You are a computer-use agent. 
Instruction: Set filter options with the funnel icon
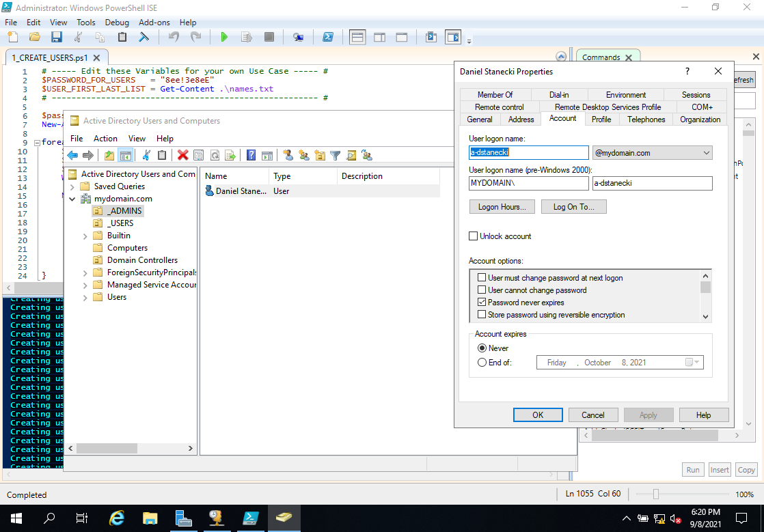pyautogui.click(x=336, y=155)
